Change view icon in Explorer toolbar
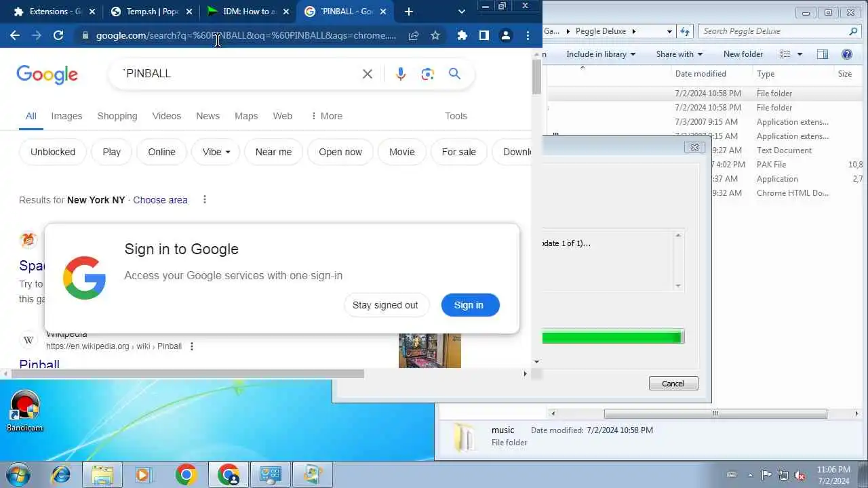 tap(785, 54)
